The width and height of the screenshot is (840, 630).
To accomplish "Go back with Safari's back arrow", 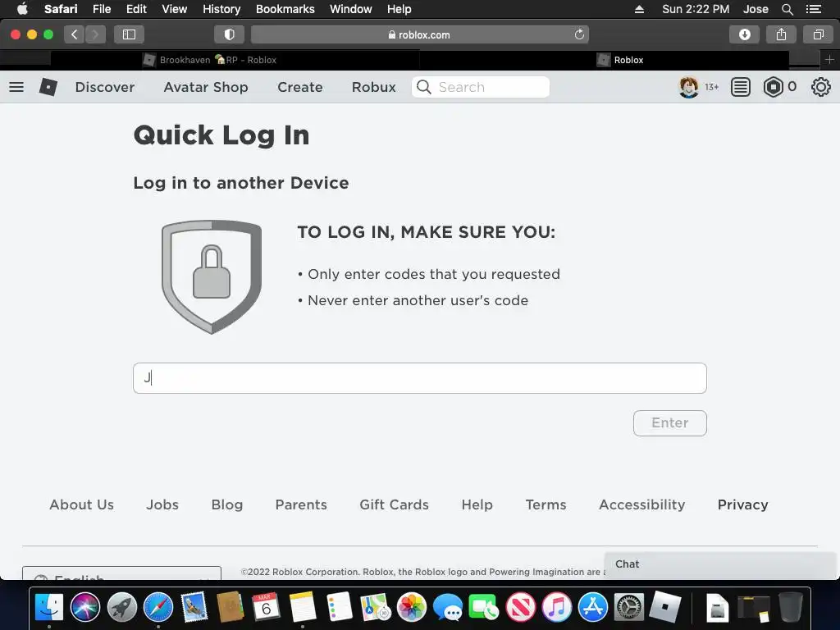I will click(x=75, y=34).
